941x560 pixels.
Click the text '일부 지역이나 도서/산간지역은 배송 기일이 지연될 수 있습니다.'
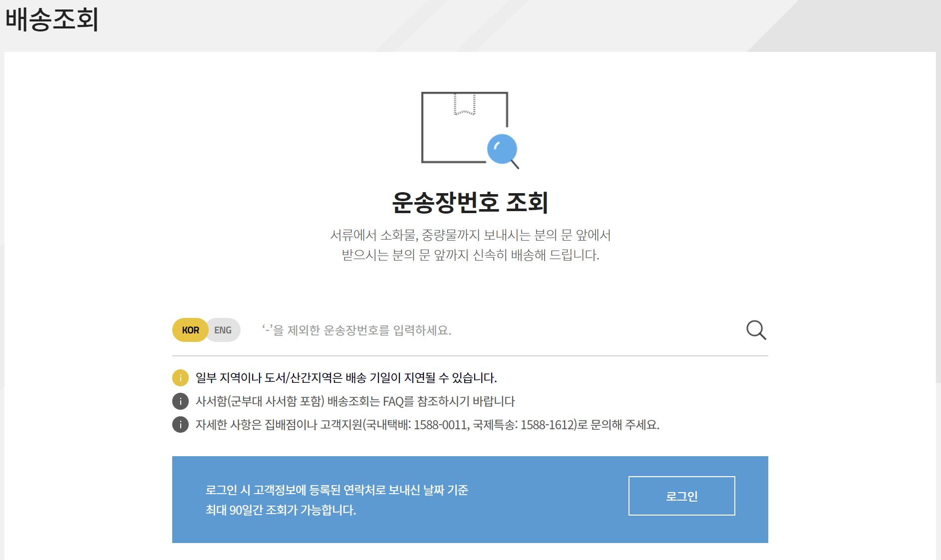[x=346, y=378]
